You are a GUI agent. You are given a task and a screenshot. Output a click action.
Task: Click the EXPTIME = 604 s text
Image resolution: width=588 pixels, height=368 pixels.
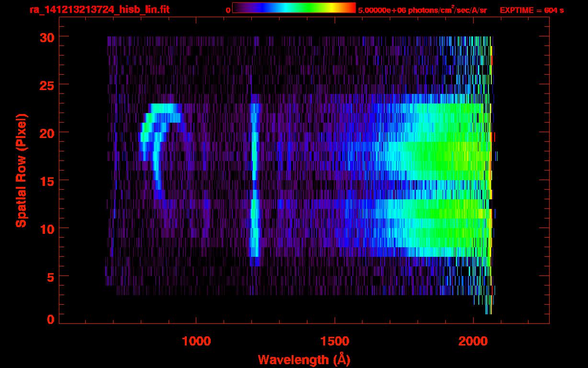[531, 10]
